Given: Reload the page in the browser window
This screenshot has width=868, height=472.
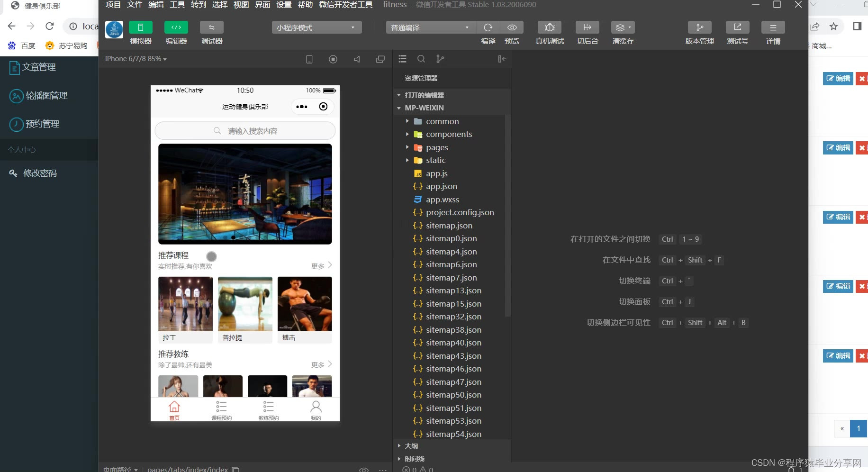Looking at the screenshot, I should pyautogui.click(x=49, y=26).
